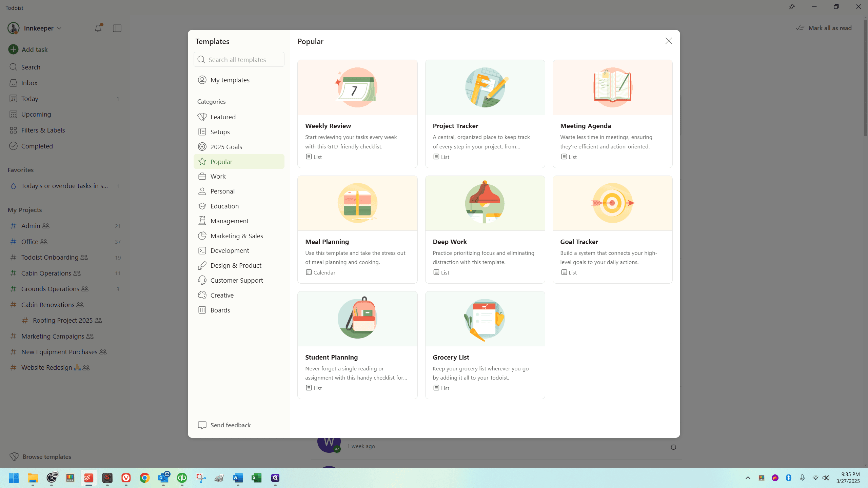
Task: Open File Explorer from the taskbar
Action: pos(33,478)
